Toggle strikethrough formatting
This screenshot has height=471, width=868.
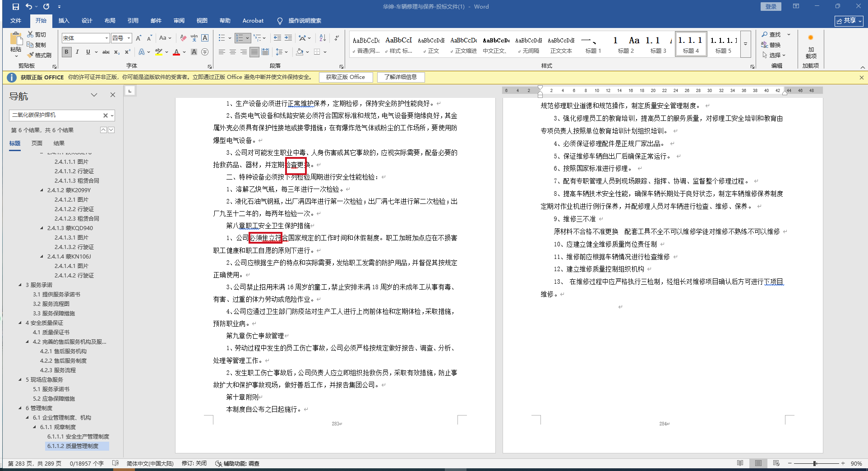pos(106,52)
